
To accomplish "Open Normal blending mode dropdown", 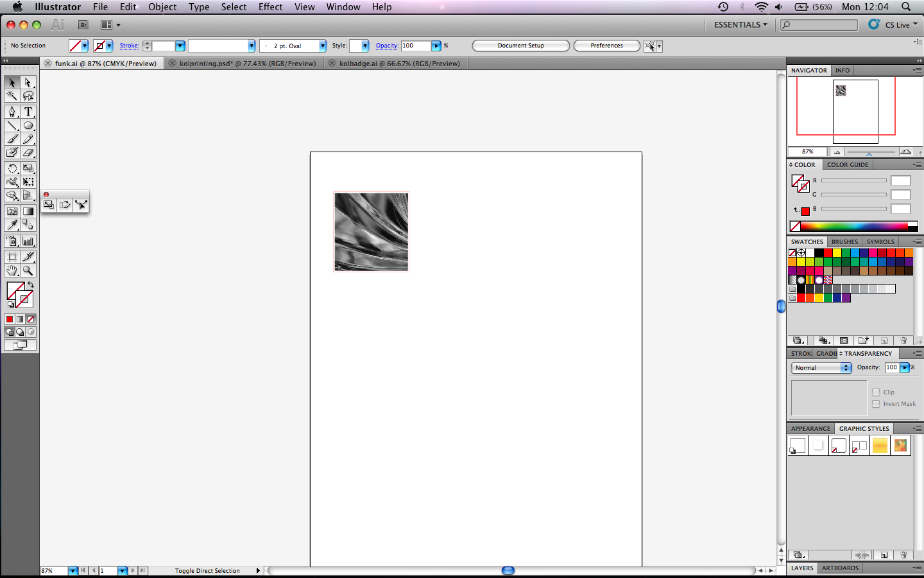I will [821, 368].
